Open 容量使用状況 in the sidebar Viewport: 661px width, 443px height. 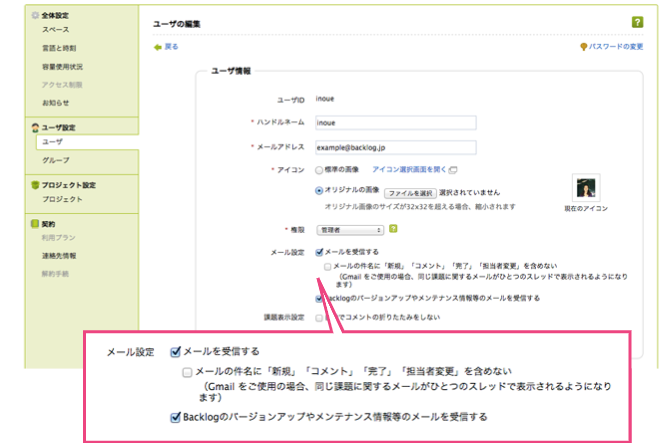(x=62, y=67)
